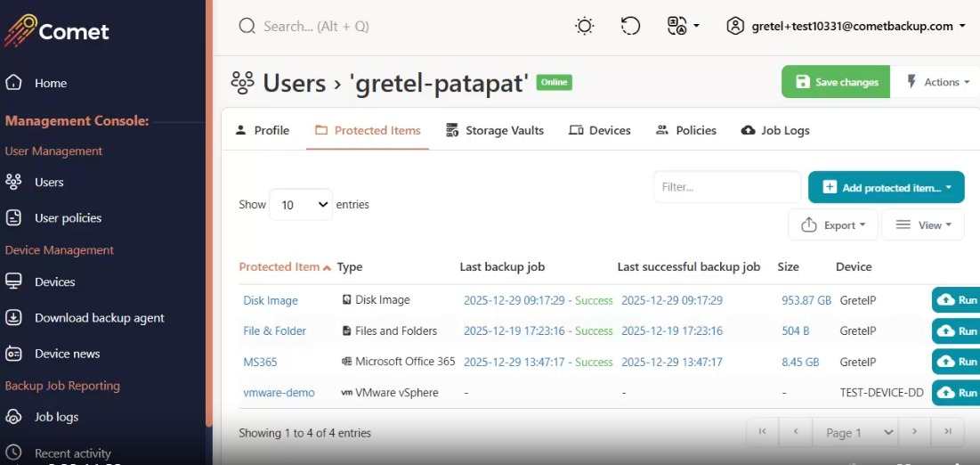Open Disk Image last backup job 09:17:29 - Success
The width and height of the screenshot is (980, 465).
pos(539,300)
